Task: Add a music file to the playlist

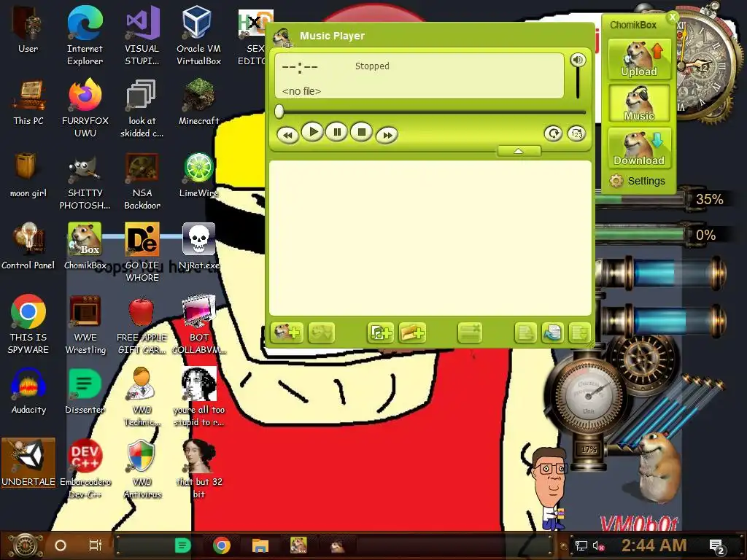Action: pos(379,332)
